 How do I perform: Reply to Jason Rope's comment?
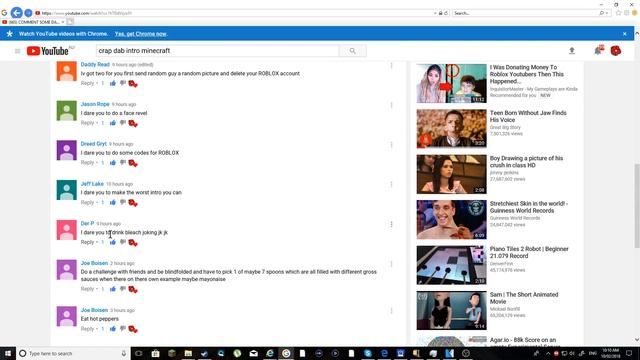point(87,123)
